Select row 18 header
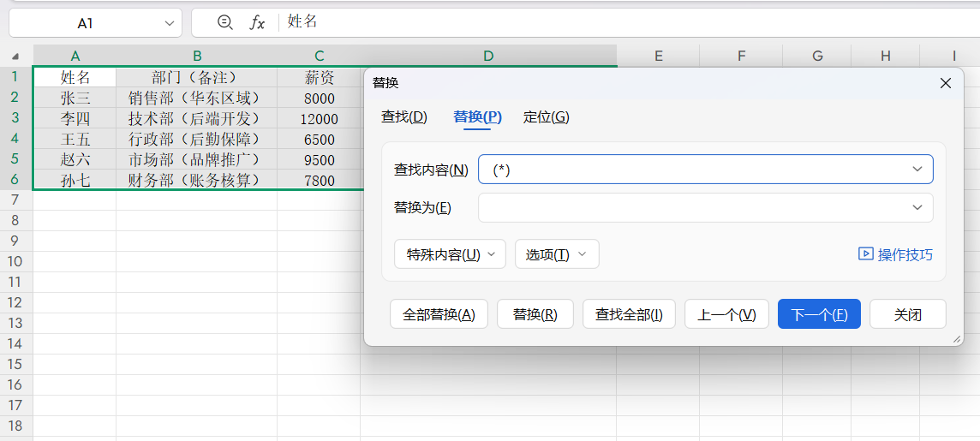The image size is (980, 441). coord(16,426)
